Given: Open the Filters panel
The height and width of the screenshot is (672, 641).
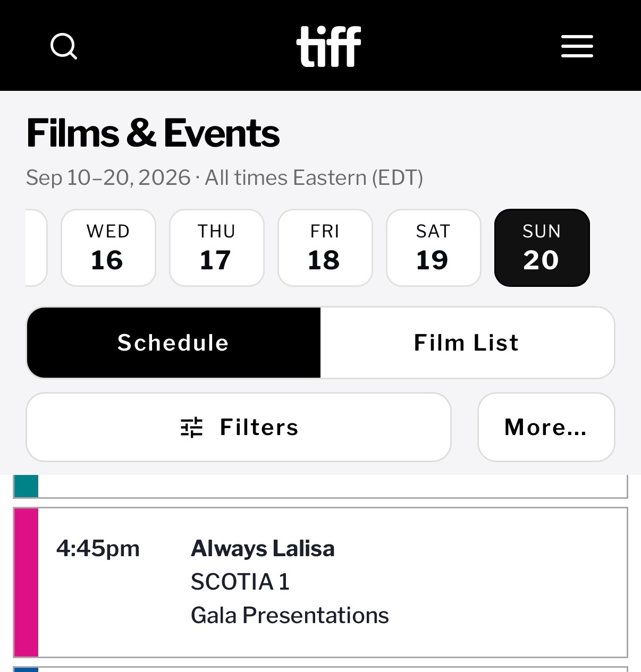Looking at the screenshot, I should (x=239, y=427).
